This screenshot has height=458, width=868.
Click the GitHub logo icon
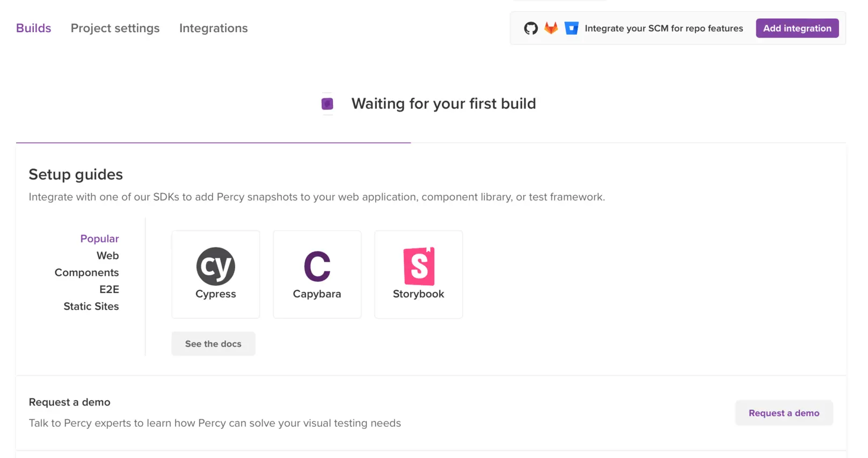[530, 28]
